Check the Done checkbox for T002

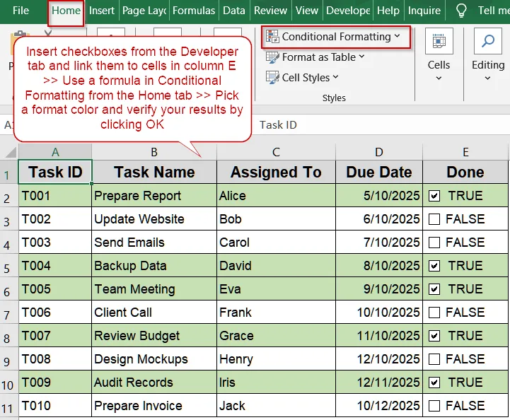(434, 219)
